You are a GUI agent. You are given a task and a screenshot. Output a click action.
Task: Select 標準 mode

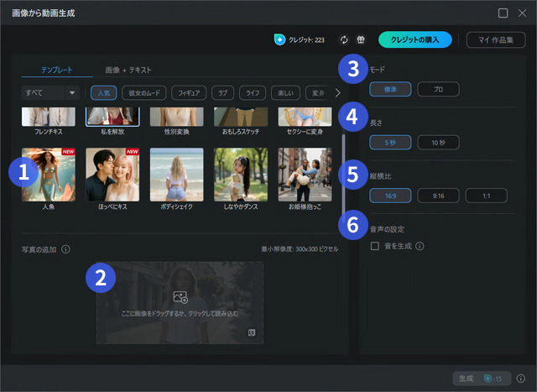point(390,89)
